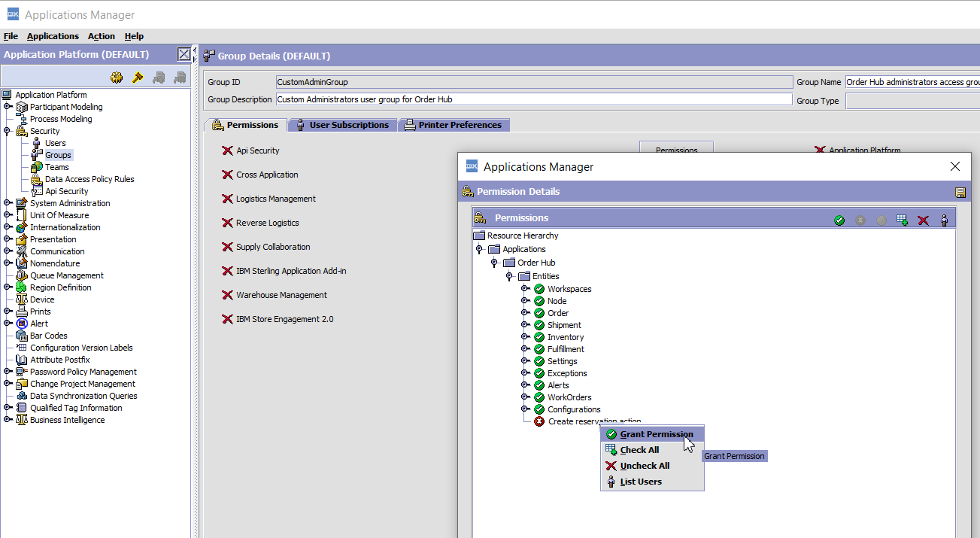Choose Uncheck All from the context menu
Image resolution: width=980 pixels, height=538 pixels.
[x=652, y=466]
